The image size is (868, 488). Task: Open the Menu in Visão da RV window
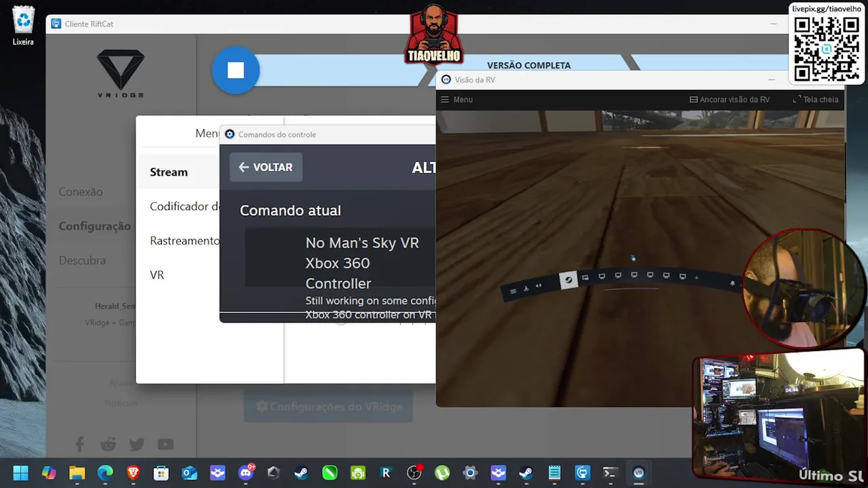click(456, 100)
